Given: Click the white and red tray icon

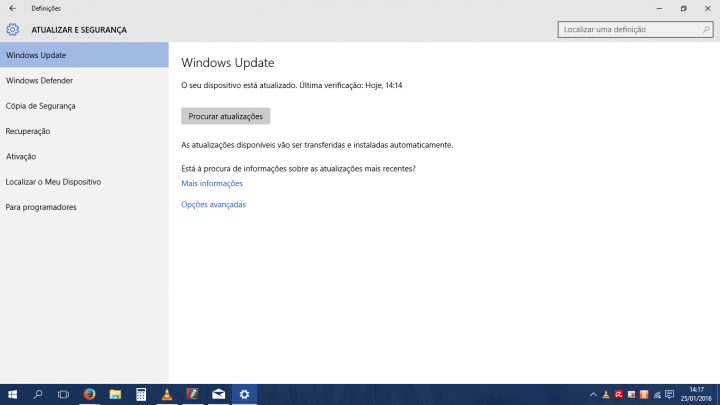Looking at the screenshot, I should [x=631, y=394].
